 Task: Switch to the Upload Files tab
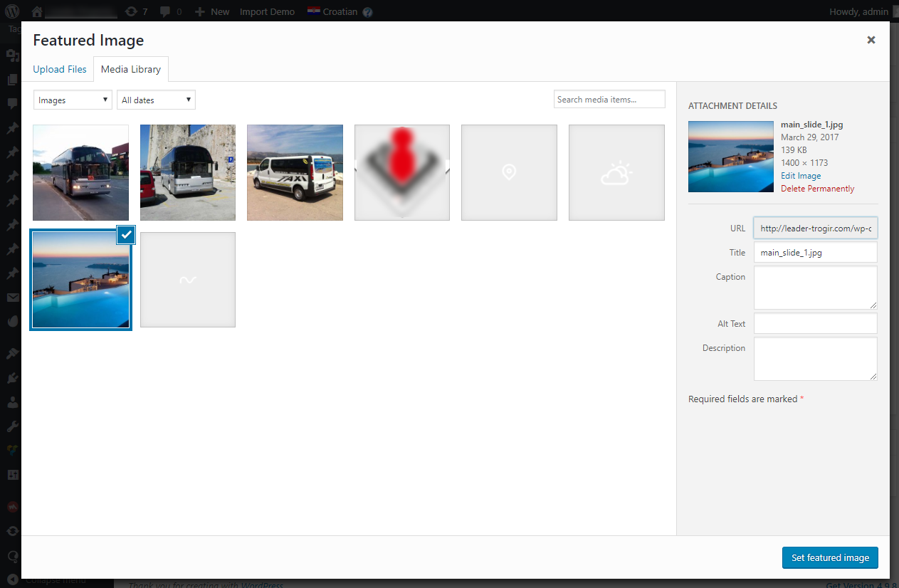pyautogui.click(x=60, y=69)
